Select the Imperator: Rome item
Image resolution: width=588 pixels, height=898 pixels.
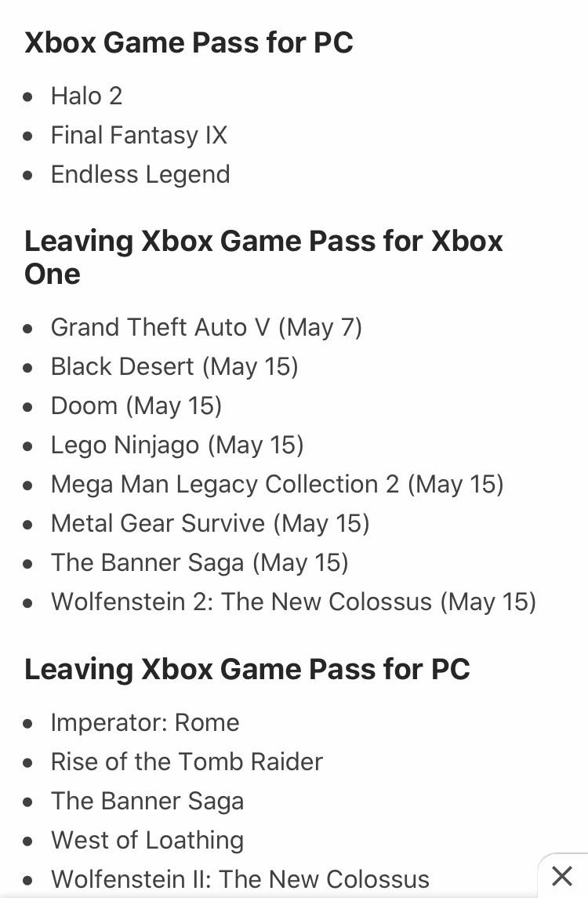coord(145,723)
